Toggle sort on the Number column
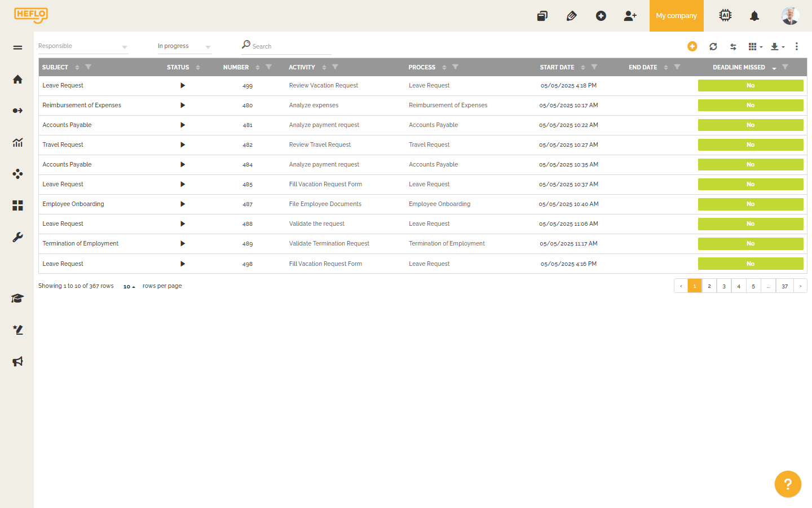This screenshot has height=508, width=812. [258, 68]
